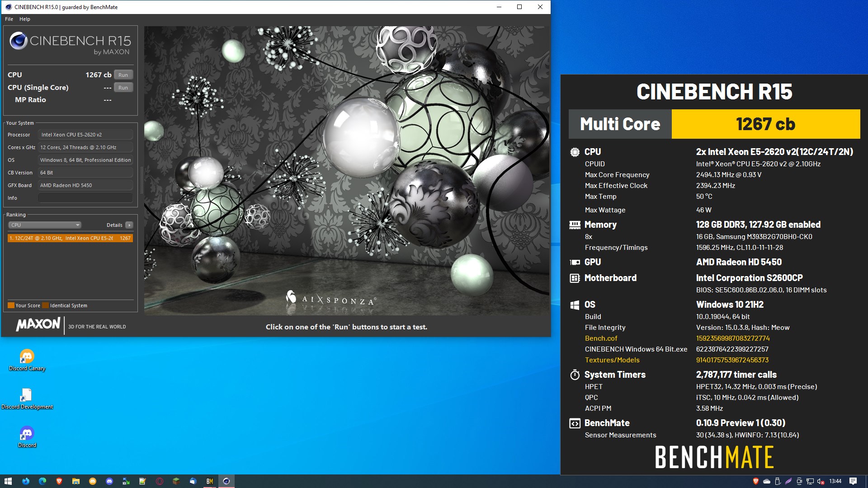This screenshot has height=488, width=868.
Task: Click the GFX Board field AMD Radeon HD 5450
Action: click(85, 185)
